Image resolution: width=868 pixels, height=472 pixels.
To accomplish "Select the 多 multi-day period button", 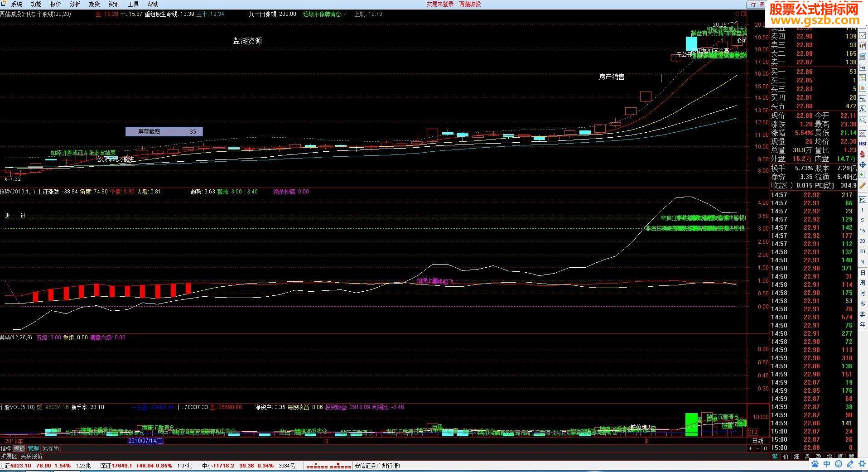I will coord(863,304).
